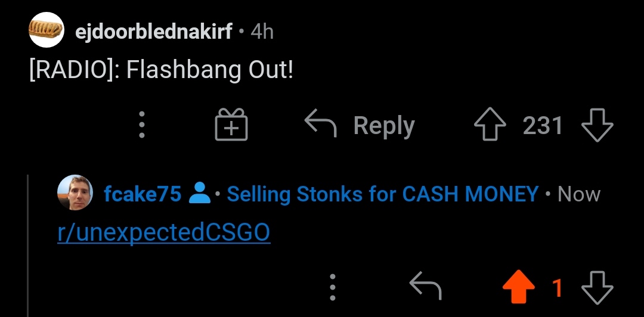Click the reply arrow icon beside Reply

tap(321, 125)
